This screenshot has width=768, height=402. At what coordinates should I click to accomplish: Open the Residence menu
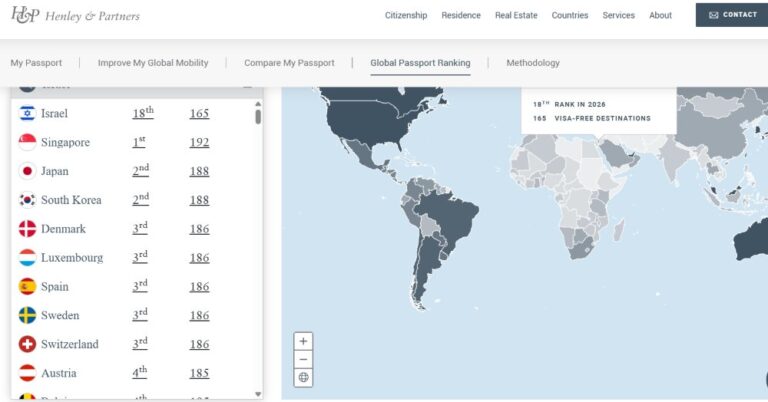click(461, 15)
